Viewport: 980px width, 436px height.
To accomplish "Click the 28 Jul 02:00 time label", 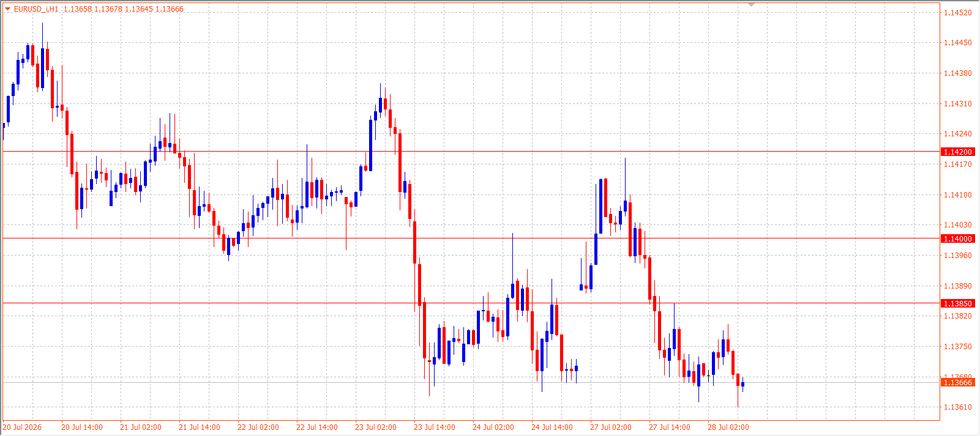I will point(728,427).
